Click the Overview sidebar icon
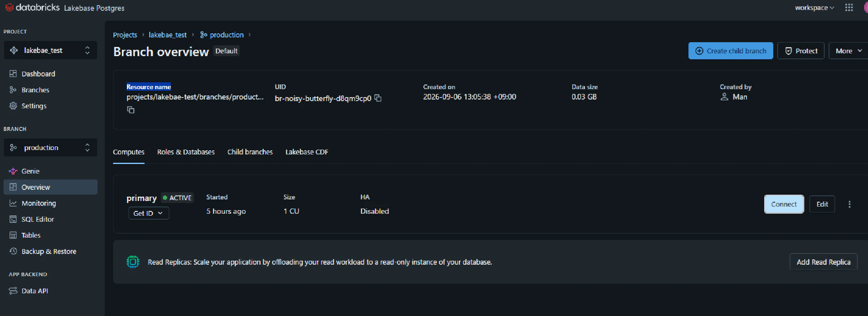This screenshot has height=316, width=868. [x=13, y=187]
